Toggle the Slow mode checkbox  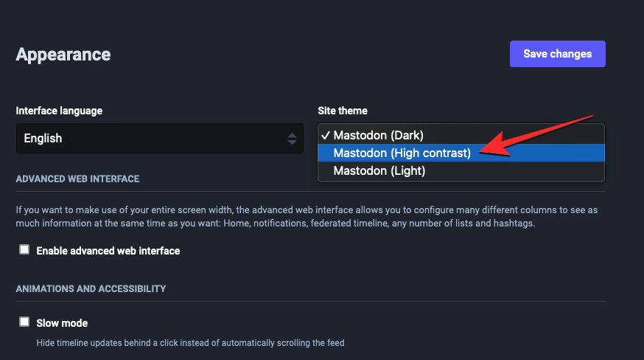click(24, 322)
